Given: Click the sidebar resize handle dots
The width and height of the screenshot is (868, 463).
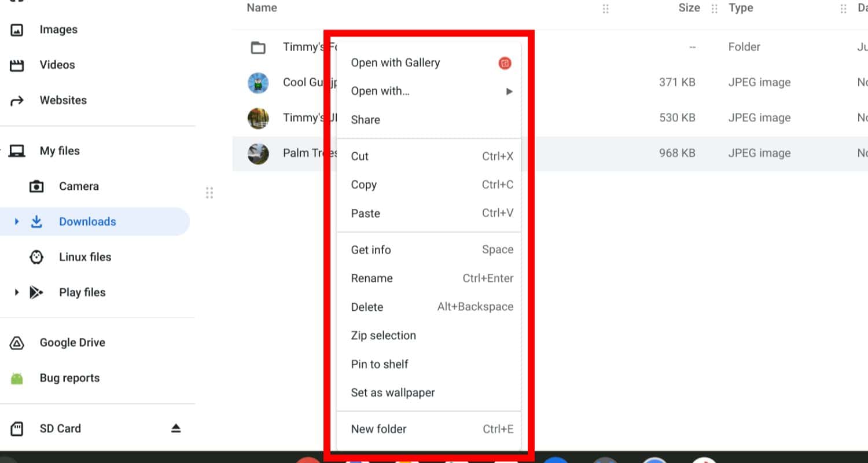Looking at the screenshot, I should [209, 193].
